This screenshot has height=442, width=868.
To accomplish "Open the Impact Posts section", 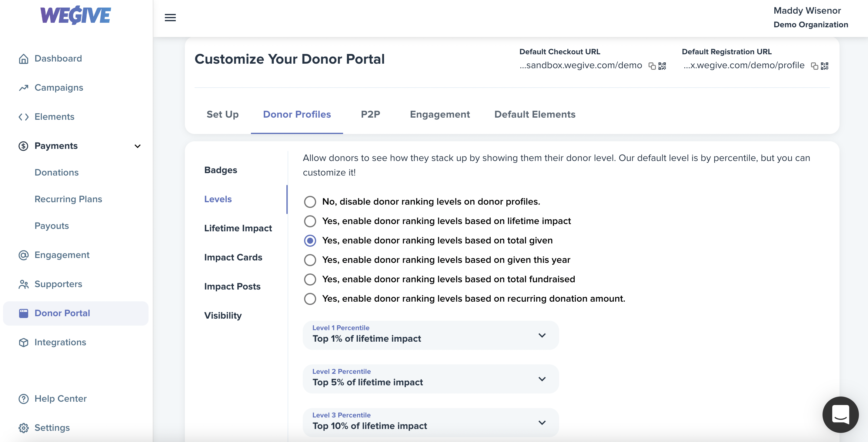I will (232, 286).
